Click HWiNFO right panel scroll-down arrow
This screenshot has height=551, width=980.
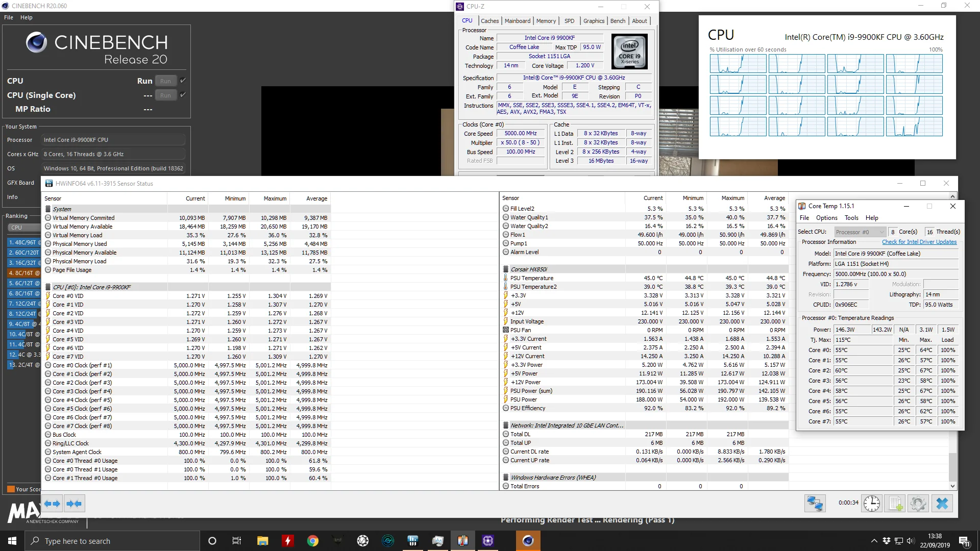(952, 486)
